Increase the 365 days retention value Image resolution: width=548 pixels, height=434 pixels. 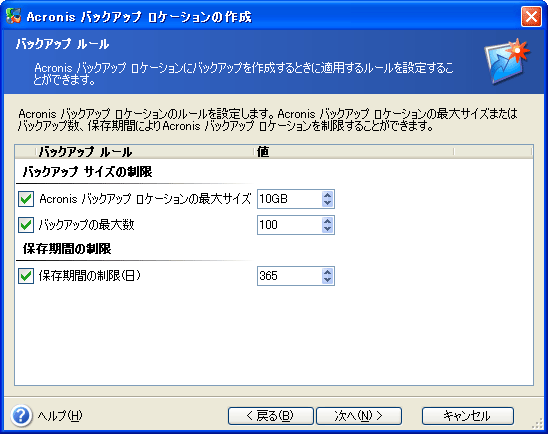pyautogui.click(x=327, y=272)
